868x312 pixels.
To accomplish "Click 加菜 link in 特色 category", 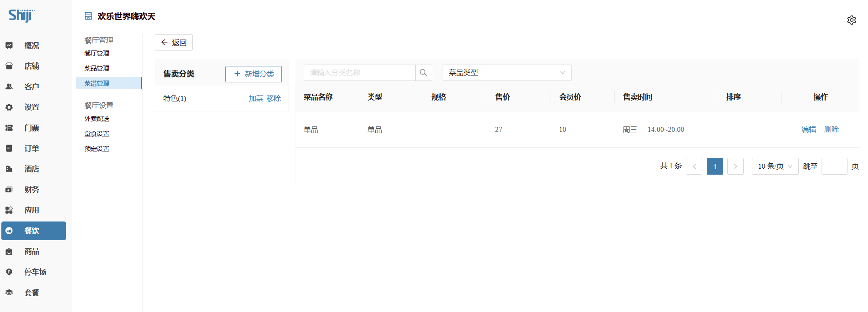I will (256, 98).
